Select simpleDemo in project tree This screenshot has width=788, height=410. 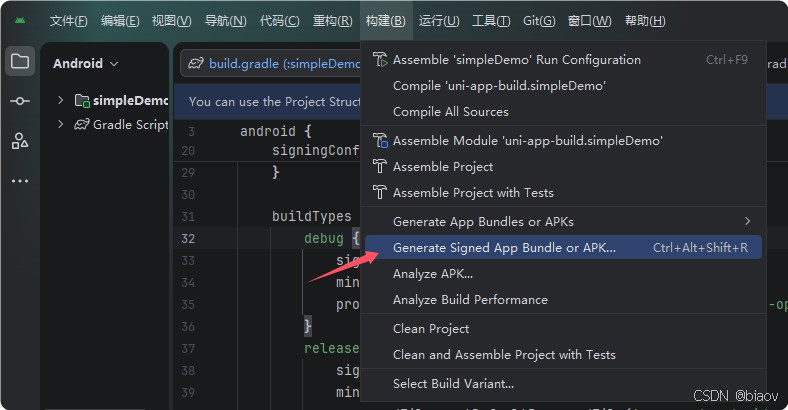pyautogui.click(x=131, y=100)
